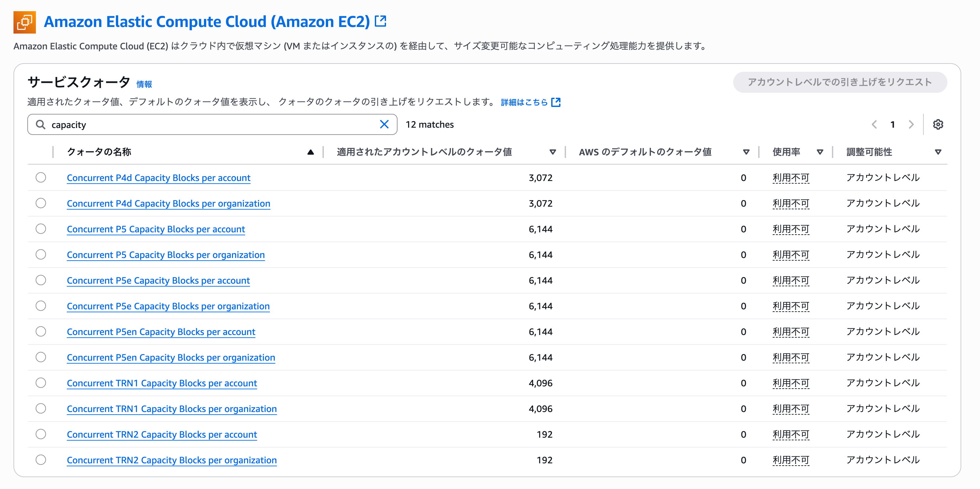Click 6,144 value in P5e per account row
980x489 pixels.
tap(540, 280)
